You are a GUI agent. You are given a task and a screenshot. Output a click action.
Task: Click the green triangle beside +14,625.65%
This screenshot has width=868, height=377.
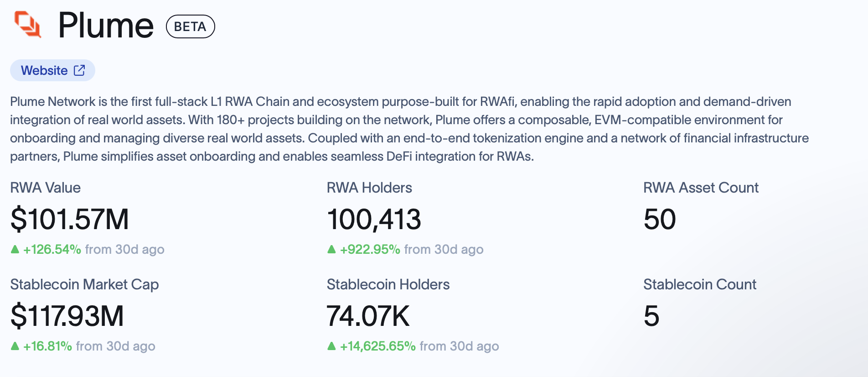pyautogui.click(x=331, y=346)
